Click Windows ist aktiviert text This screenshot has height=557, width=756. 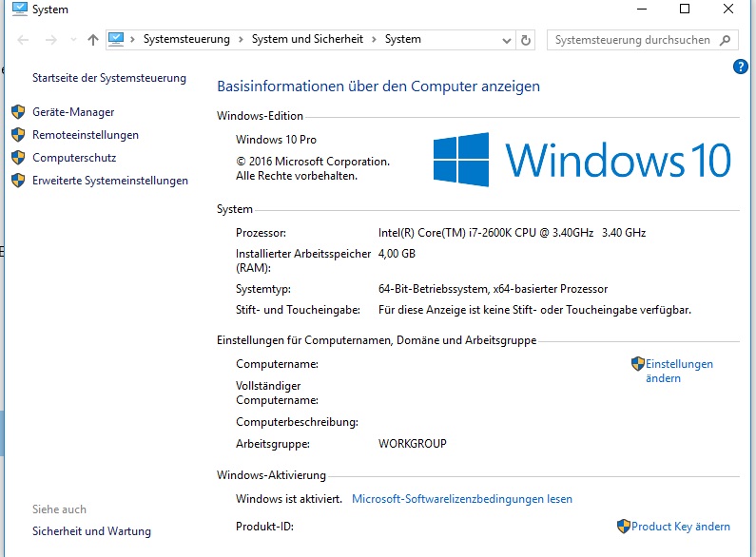(289, 499)
